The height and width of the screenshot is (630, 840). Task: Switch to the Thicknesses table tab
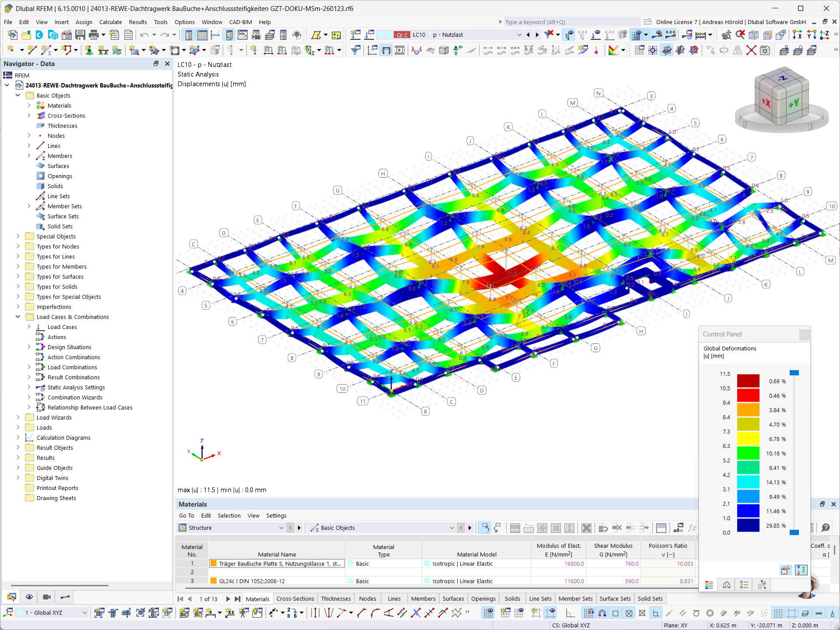point(336,599)
